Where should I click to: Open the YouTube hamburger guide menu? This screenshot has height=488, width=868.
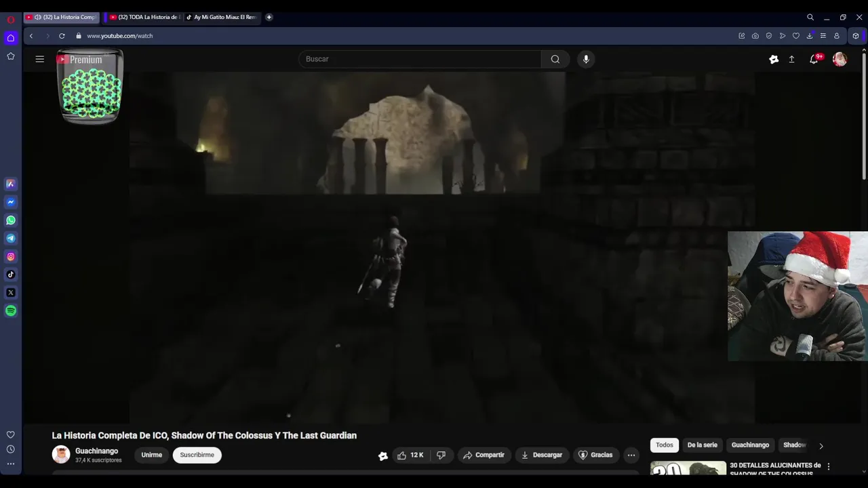[x=40, y=59]
